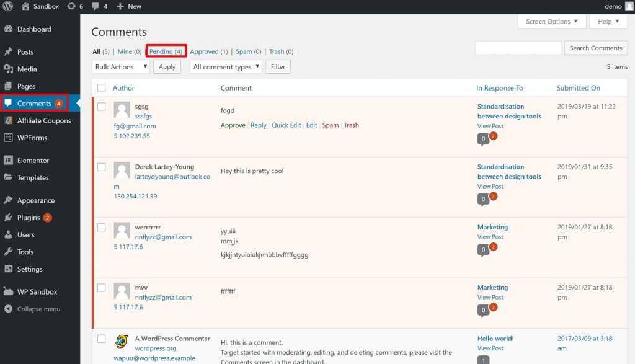Select the checkbox next to sgsg's comment

tap(101, 105)
